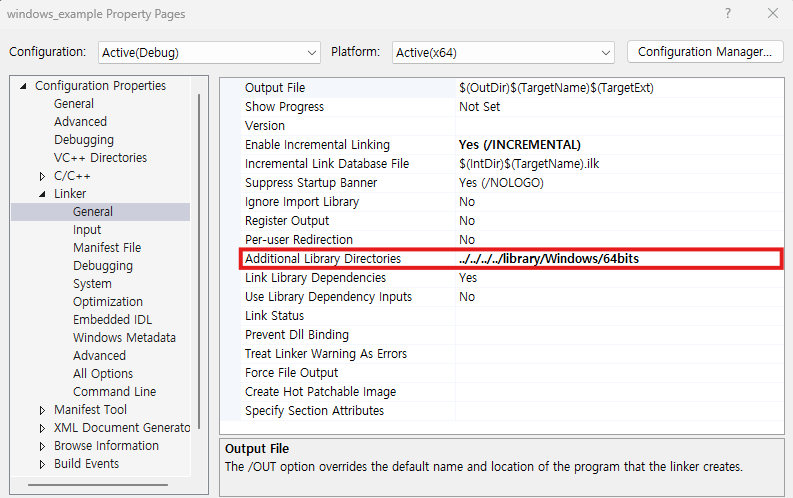Select VC++ Directories in the tree
This screenshot has width=793, height=498.
(x=100, y=158)
